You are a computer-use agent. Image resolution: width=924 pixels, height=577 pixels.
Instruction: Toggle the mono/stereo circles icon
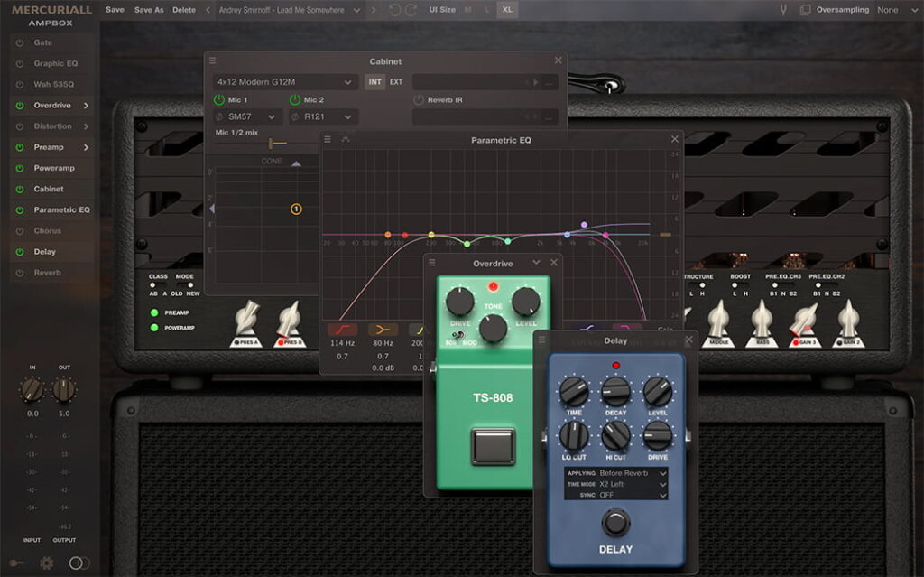tap(79, 563)
